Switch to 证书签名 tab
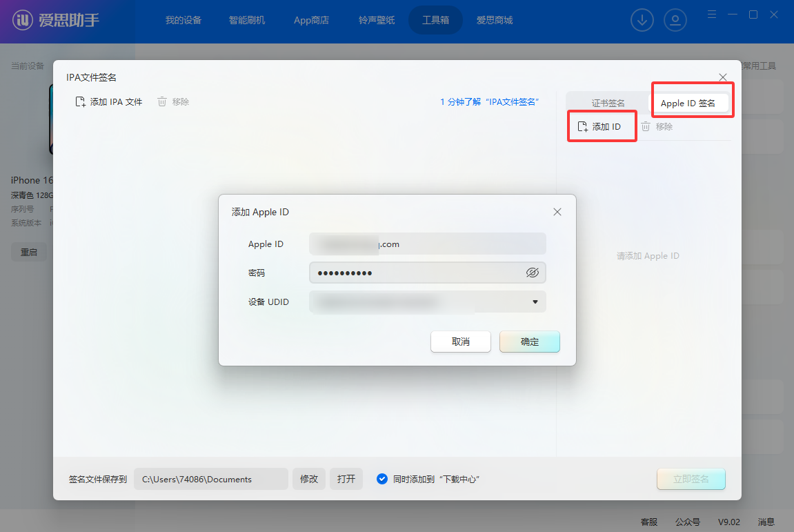Viewport: 794px width, 532px height. pyautogui.click(x=608, y=103)
